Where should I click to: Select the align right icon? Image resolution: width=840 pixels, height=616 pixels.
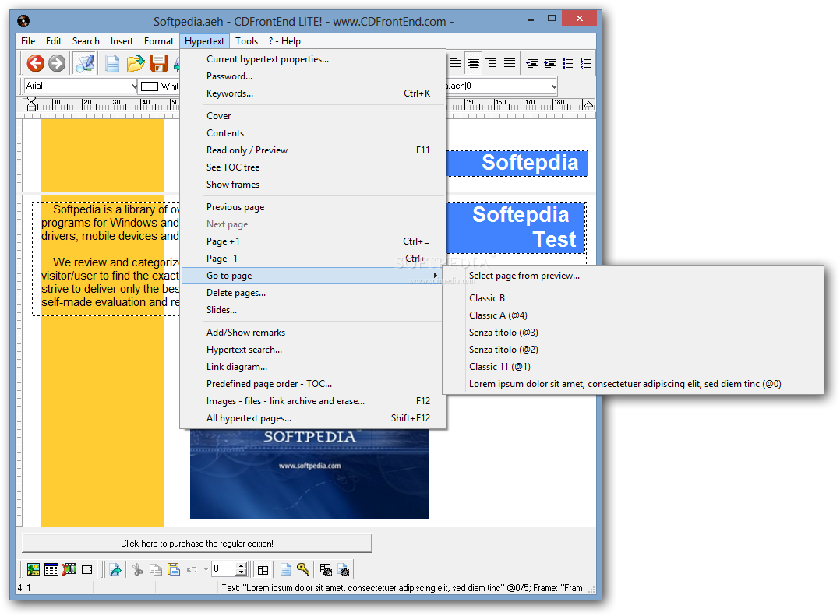coord(491,63)
